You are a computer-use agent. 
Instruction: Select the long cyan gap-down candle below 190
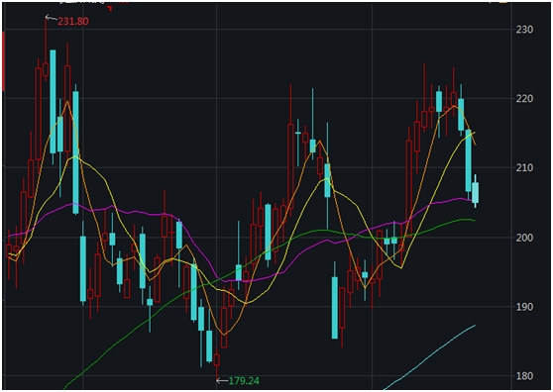pos(335,308)
